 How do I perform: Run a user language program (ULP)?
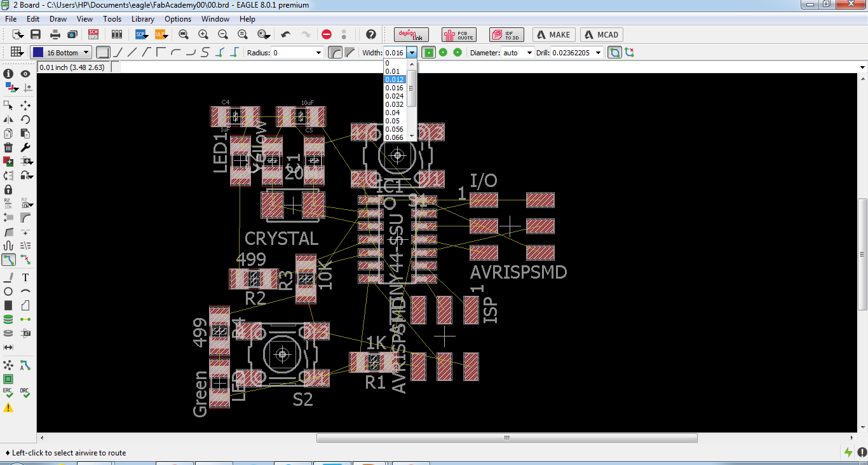(159, 34)
